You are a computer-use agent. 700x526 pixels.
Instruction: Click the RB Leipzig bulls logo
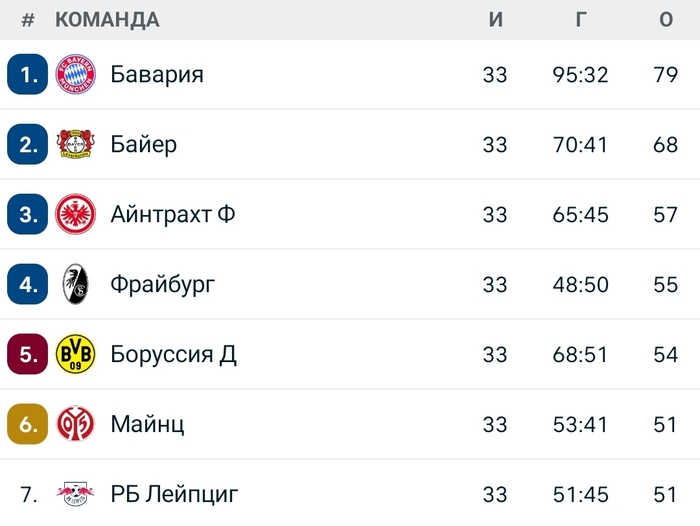click(x=75, y=493)
